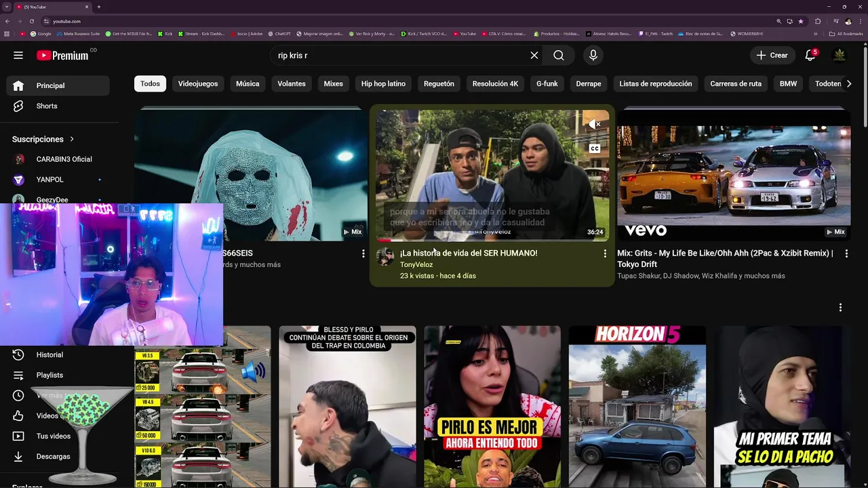Select the Carreras de ruta chip
The width and height of the screenshot is (868, 488).
point(736,84)
